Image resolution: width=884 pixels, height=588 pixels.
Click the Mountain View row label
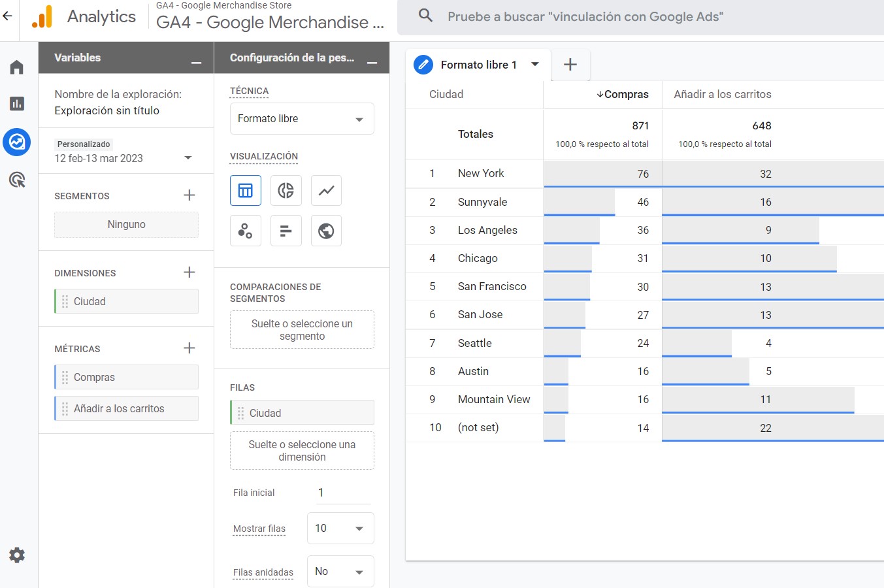494,399
